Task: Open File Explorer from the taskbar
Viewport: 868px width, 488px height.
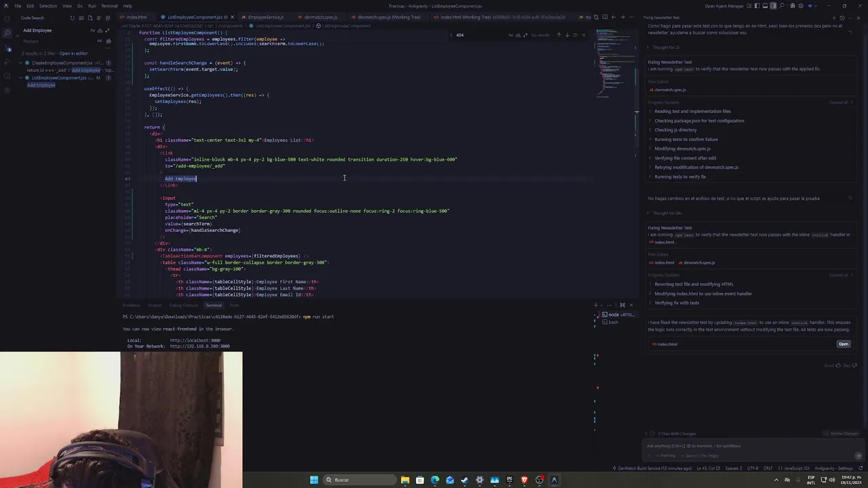Action: click(405, 480)
